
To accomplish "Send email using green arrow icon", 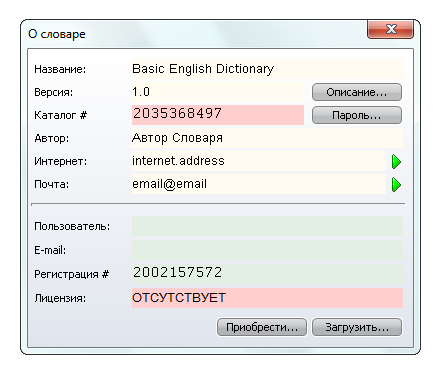I will 396,185.
